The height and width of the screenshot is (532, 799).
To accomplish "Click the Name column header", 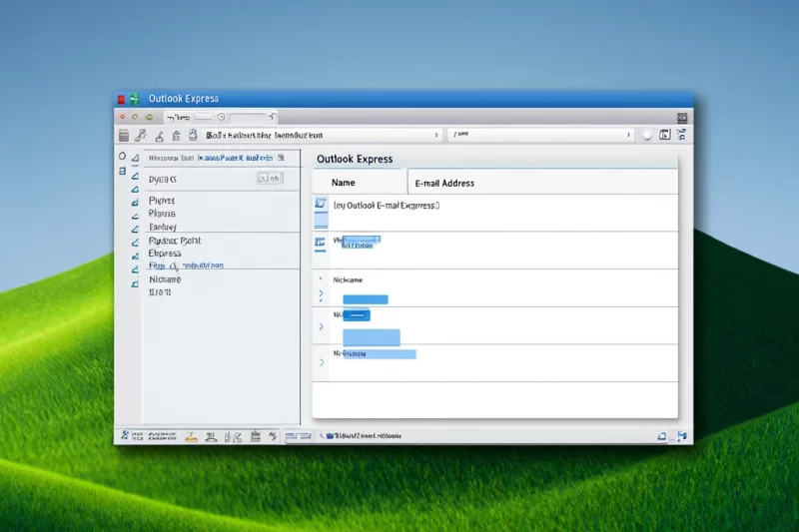I will tap(343, 183).
